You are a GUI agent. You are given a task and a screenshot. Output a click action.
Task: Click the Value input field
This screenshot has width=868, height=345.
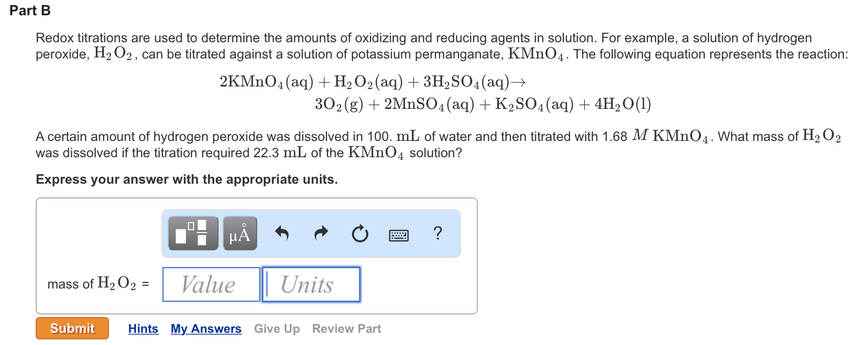click(x=210, y=284)
